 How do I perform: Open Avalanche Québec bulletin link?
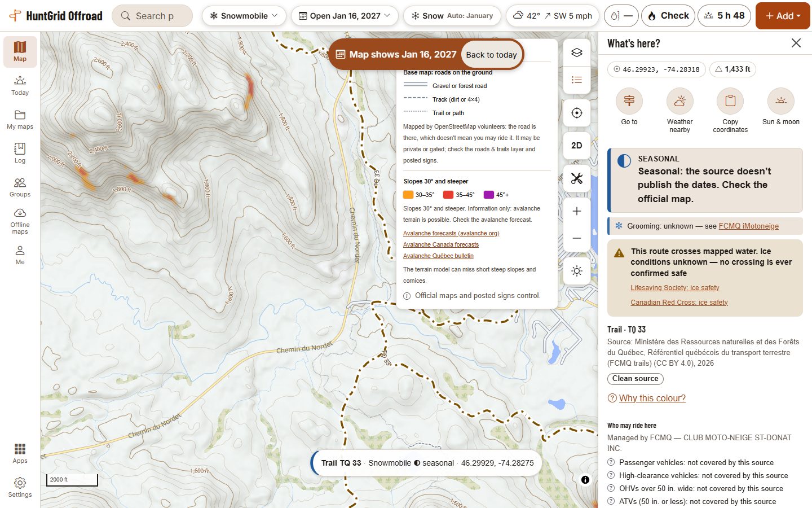438,256
